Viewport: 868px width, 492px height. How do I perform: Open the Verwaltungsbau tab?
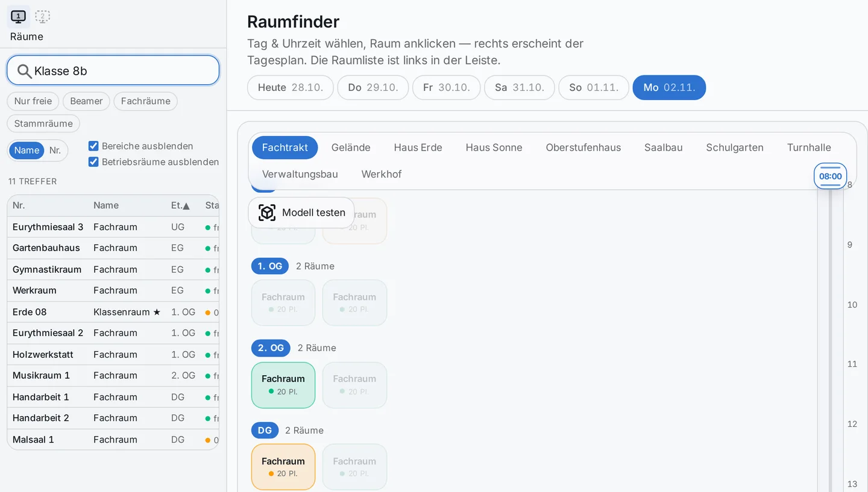[x=300, y=174]
